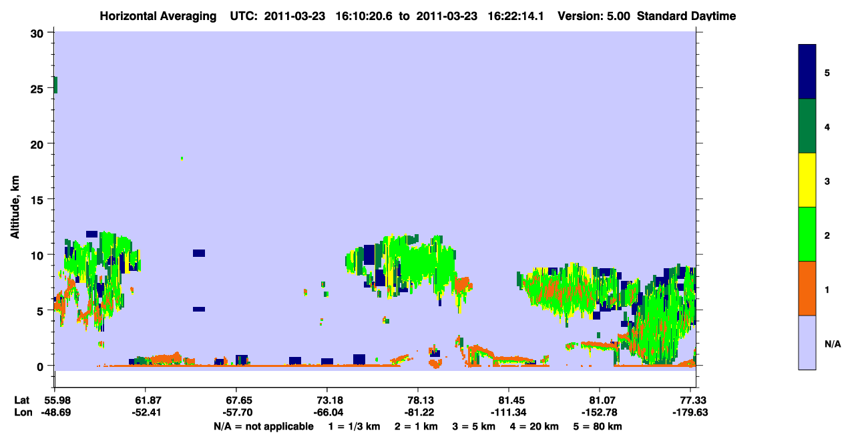Click the 'Standard Daytime' title text
Screen dimensions: 868x445
(686, 16)
